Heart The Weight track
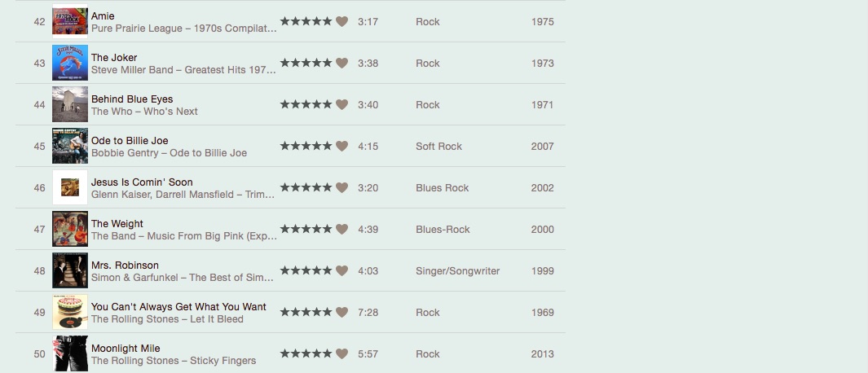Viewport: 868px width, 373px height. [342, 230]
